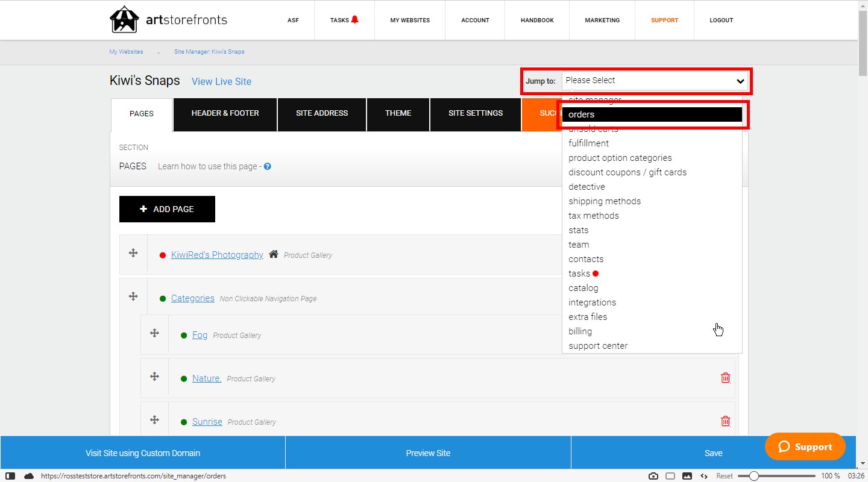The image size is (868, 482).
Task: Click the ADD PAGE button
Action: [x=167, y=208]
